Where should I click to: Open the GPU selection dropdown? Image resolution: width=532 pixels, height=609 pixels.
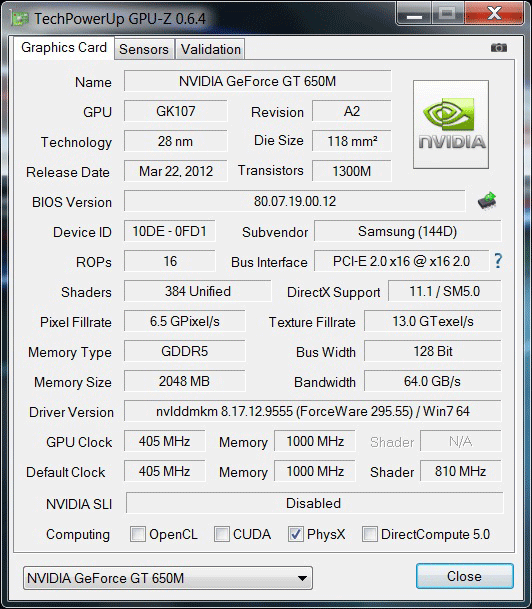[168, 578]
